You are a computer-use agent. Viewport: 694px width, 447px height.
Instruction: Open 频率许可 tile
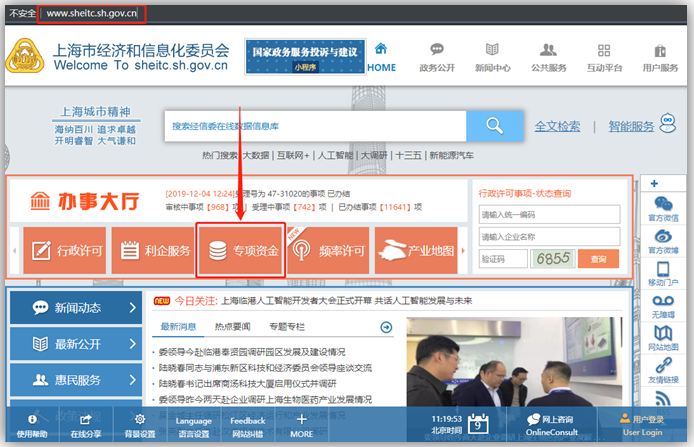pyautogui.click(x=328, y=250)
